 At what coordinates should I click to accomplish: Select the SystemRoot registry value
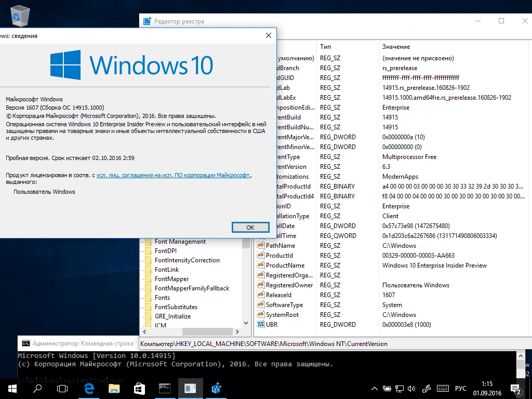(x=282, y=314)
